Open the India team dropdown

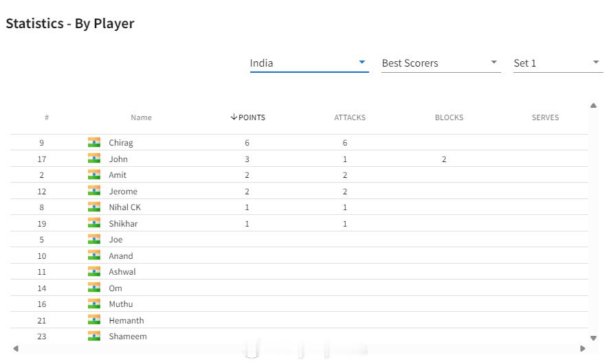[309, 63]
